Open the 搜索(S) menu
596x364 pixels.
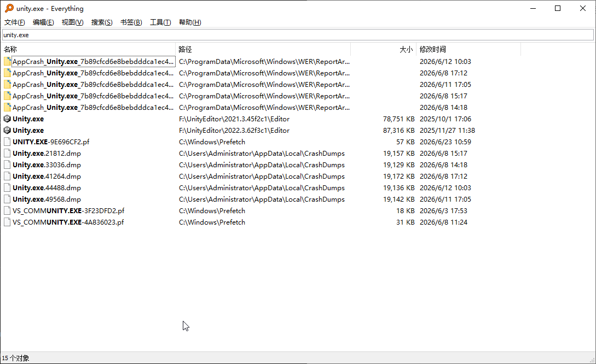click(102, 22)
